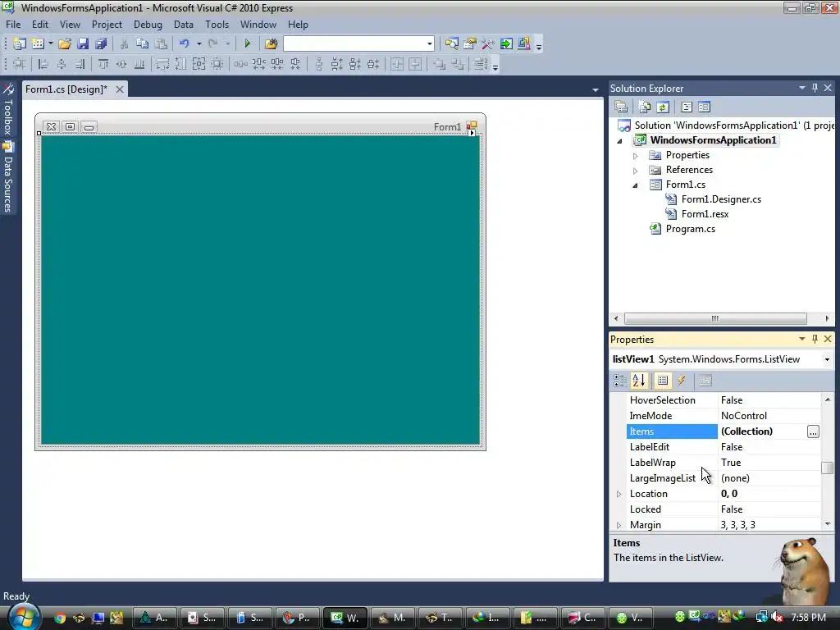The image size is (840, 630).
Task: Click the LabelWrap True value cell
Action: point(769,463)
